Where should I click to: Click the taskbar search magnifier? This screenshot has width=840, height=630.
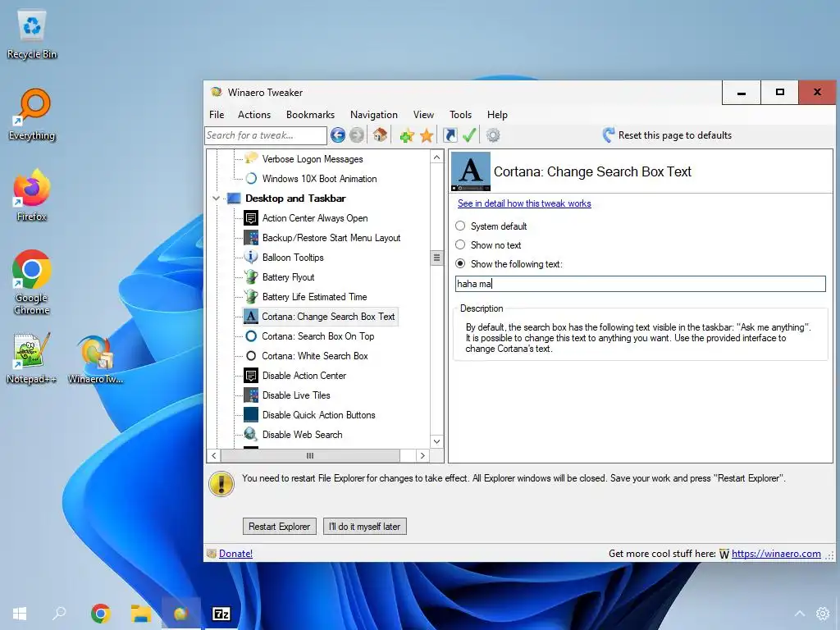coord(59,613)
